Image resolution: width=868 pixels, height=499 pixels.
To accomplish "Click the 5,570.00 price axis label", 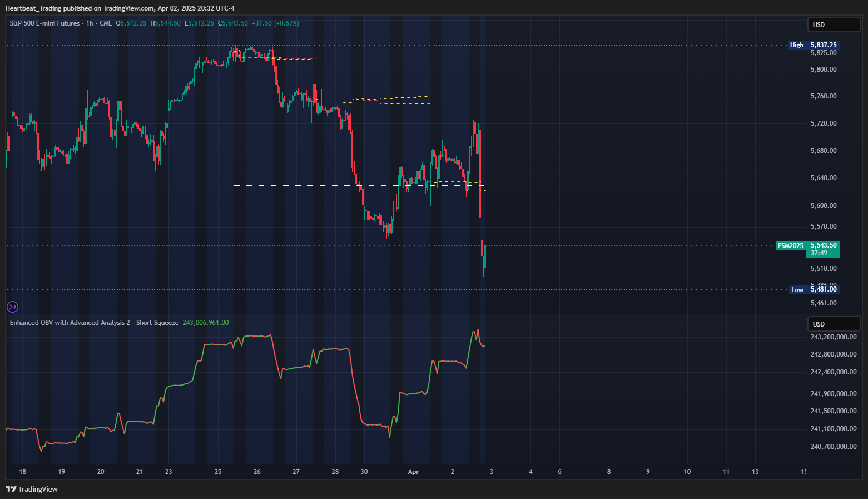I will pyautogui.click(x=824, y=226).
